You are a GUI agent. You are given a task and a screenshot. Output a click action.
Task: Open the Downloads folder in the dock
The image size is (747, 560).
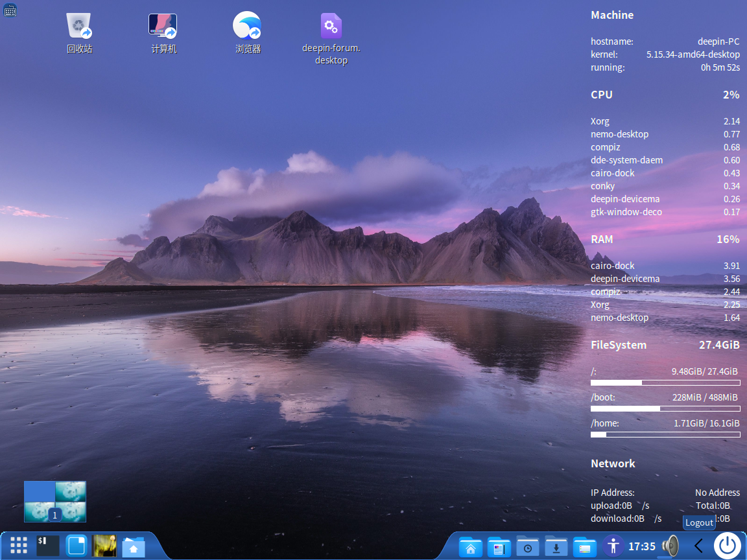(556, 546)
